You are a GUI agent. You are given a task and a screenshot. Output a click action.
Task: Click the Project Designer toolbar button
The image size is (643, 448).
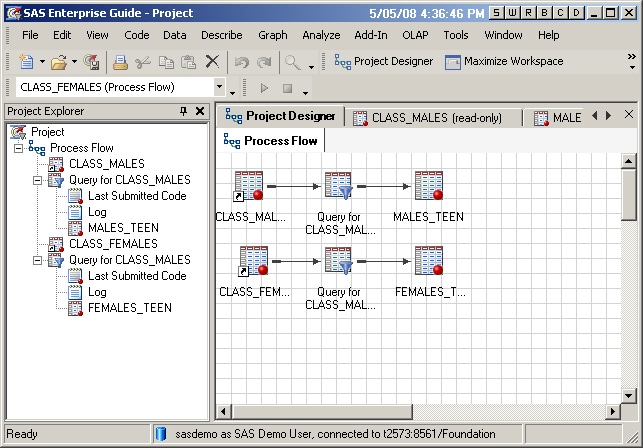coord(384,62)
